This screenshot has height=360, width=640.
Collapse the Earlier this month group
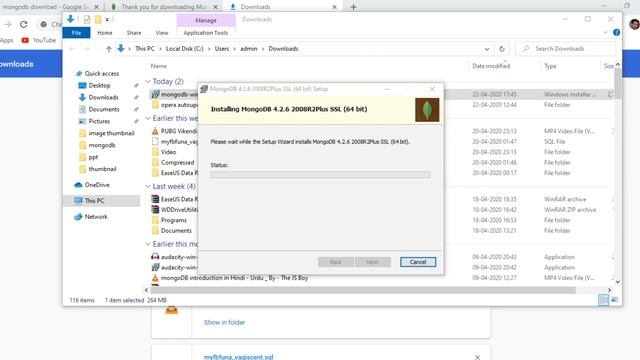coord(148,244)
